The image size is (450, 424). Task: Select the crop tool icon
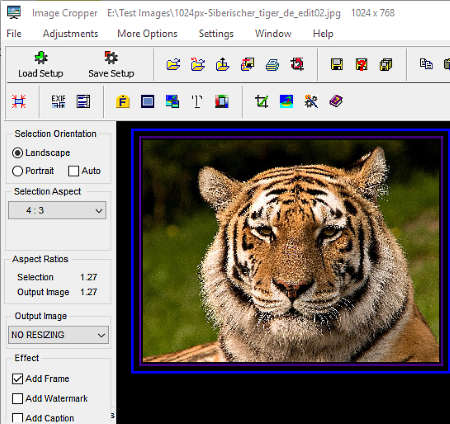[262, 101]
